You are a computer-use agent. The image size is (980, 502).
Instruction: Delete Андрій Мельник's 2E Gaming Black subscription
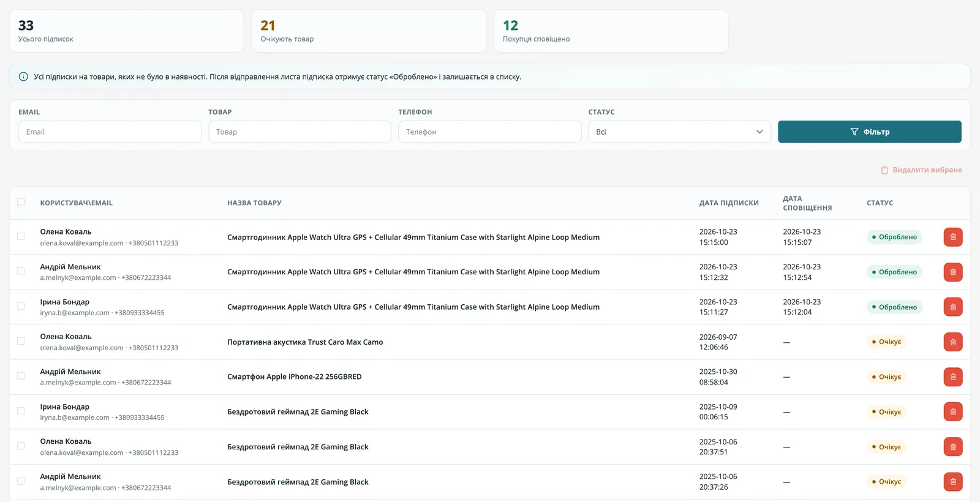tap(952, 482)
